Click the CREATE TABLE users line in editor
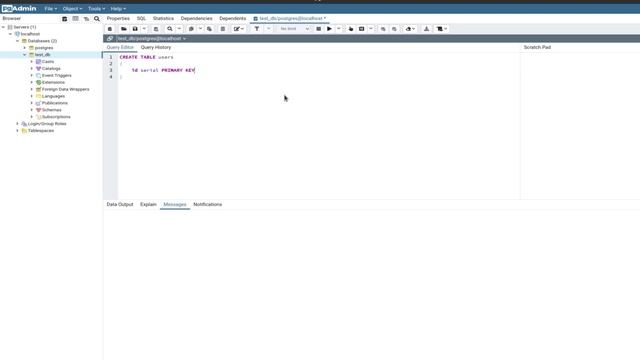Screen dimensions: 640x360 click(147, 57)
